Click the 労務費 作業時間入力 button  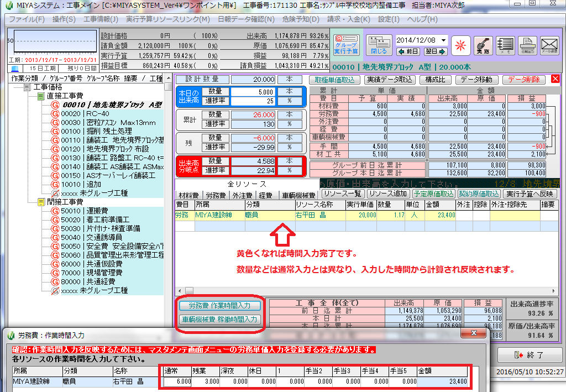[x=220, y=305]
